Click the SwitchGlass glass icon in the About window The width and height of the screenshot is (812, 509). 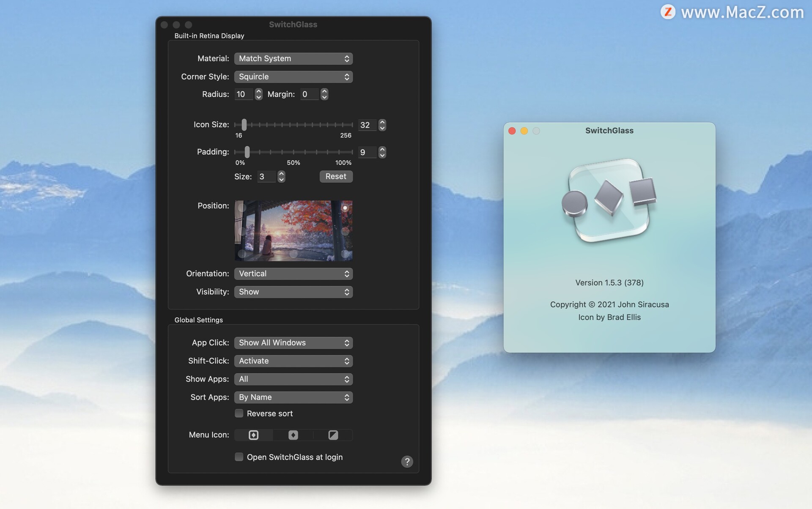click(609, 202)
